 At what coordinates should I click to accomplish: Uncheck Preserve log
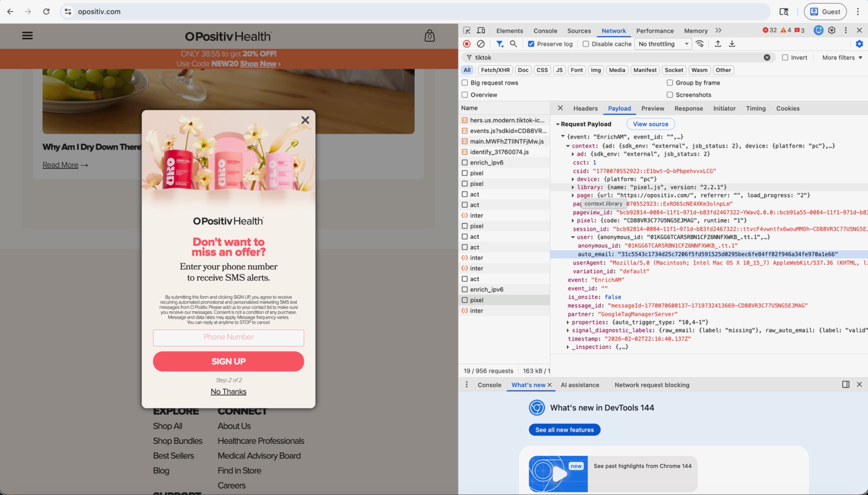(x=530, y=43)
